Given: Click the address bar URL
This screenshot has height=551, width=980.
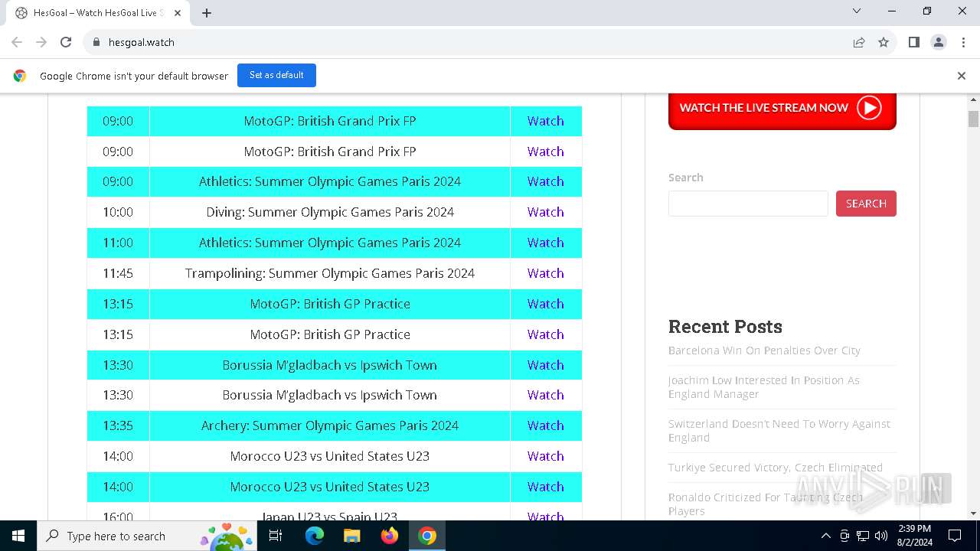Looking at the screenshot, I should pyautogui.click(x=142, y=42).
